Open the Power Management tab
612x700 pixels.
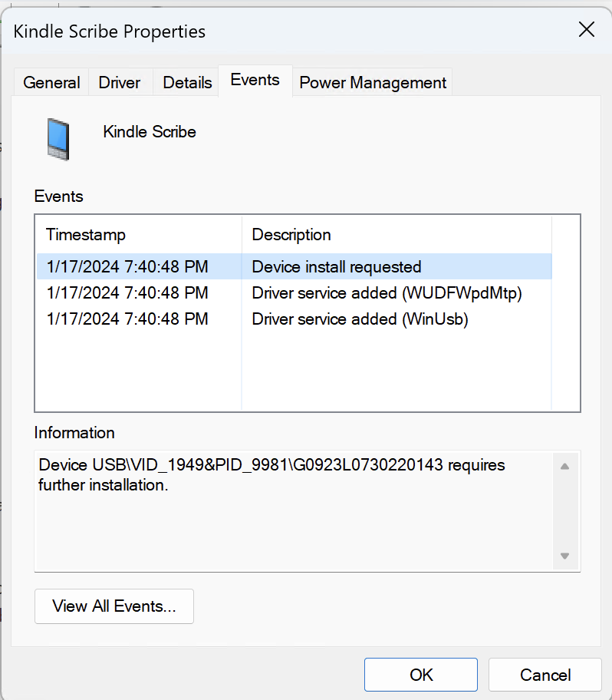373,83
